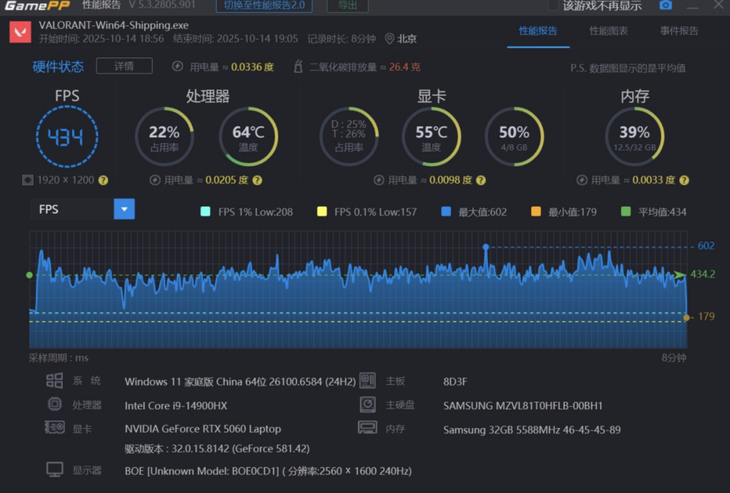730x493 pixels.
Task: Click the 导出 export button
Action: click(347, 6)
